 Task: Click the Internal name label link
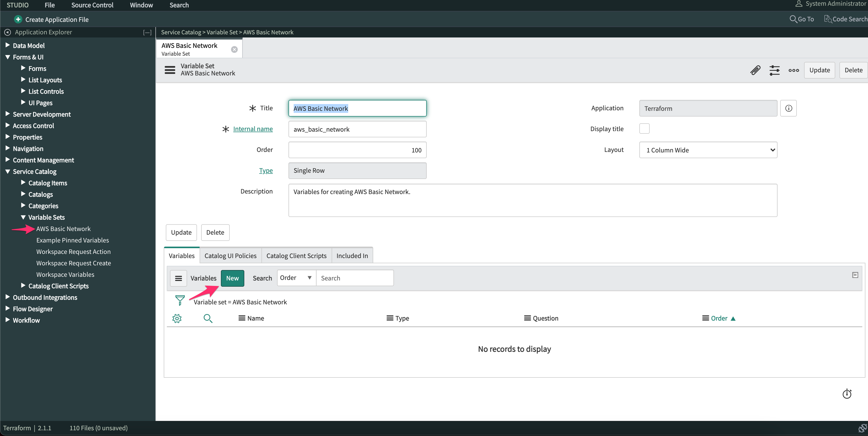253,129
